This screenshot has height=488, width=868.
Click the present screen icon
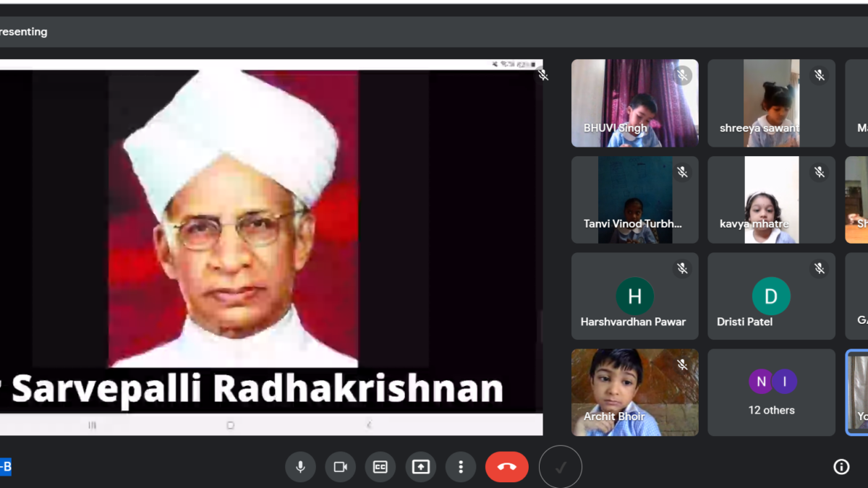[x=420, y=467]
